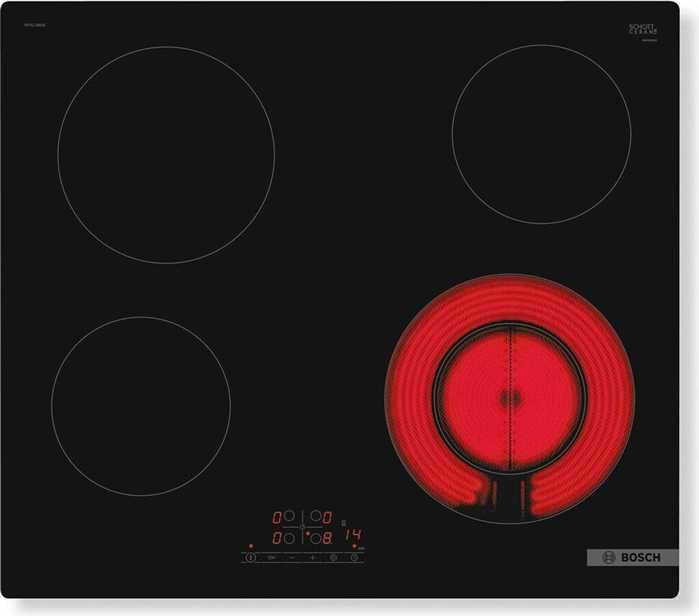Tap the rear left heat level 0 display
The width and height of the screenshot is (699, 616).
[277, 516]
